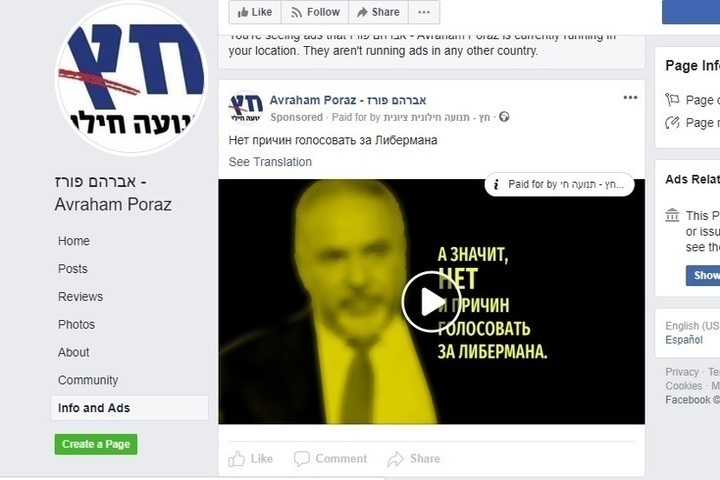Open the post's three-dot options menu
The image size is (720, 480).
tap(630, 97)
